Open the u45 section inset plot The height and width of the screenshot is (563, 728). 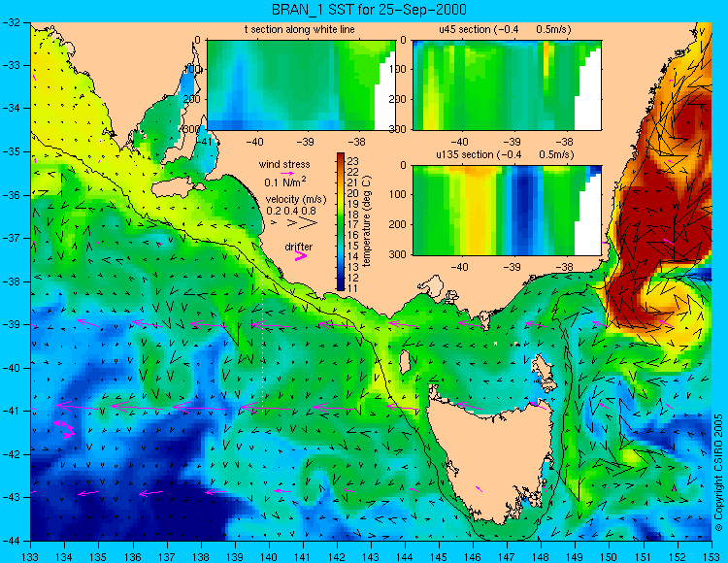pyautogui.click(x=507, y=85)
